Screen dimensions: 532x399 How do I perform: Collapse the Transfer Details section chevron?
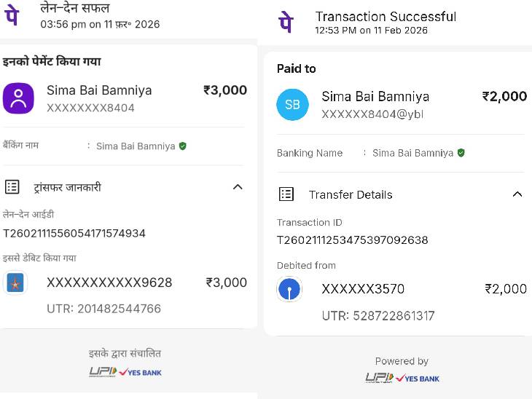(x=517, y=194)
